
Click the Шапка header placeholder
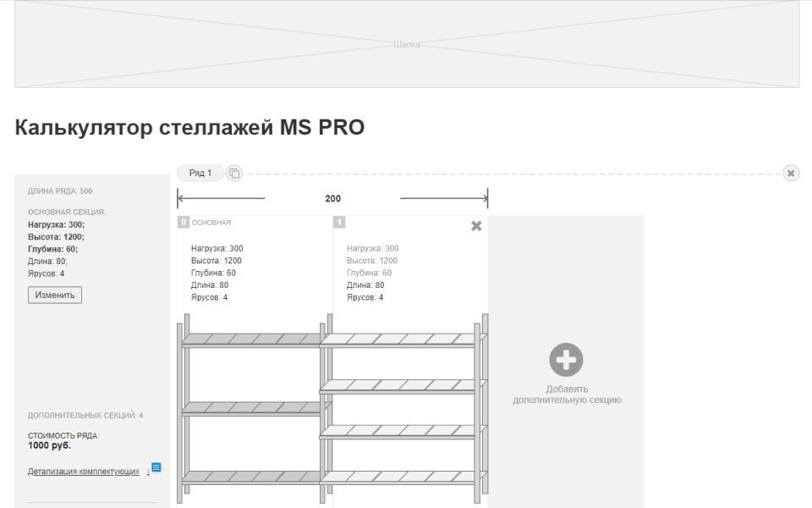[407, 44]
